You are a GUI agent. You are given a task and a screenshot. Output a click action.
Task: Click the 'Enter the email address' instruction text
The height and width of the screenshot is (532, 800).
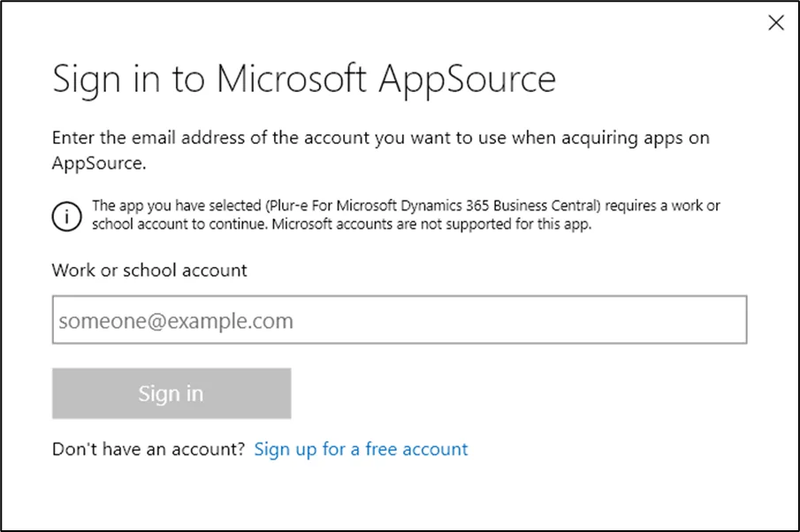(x=381, y=150)
